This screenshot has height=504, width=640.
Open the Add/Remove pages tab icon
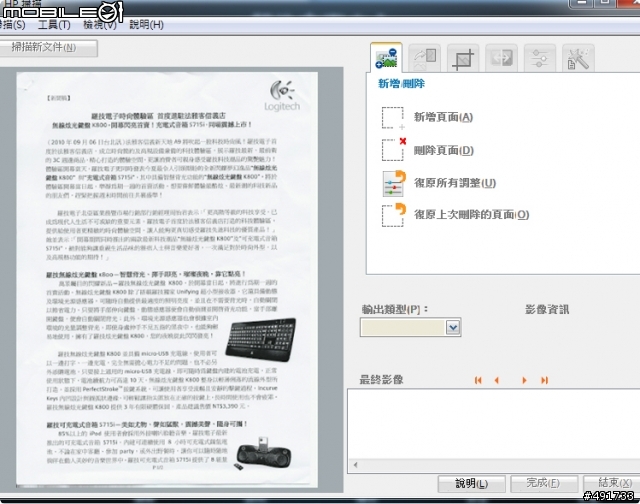[386, 58]
